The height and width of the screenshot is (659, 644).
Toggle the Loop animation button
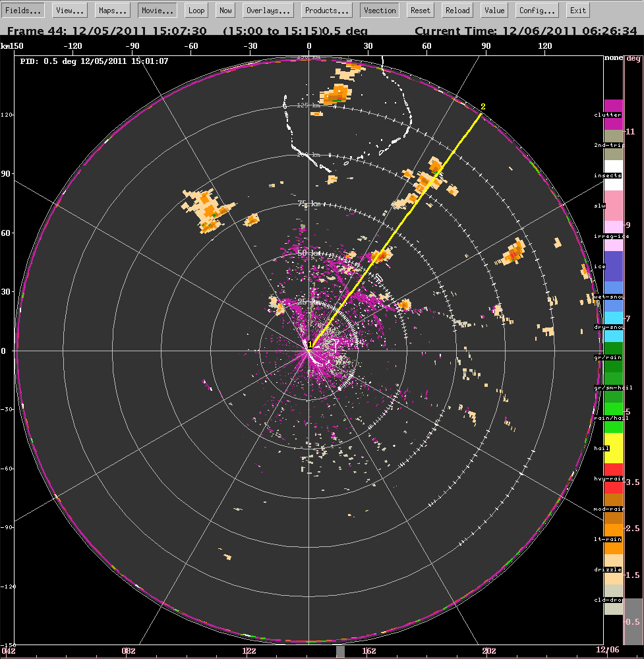pos(196,11)
